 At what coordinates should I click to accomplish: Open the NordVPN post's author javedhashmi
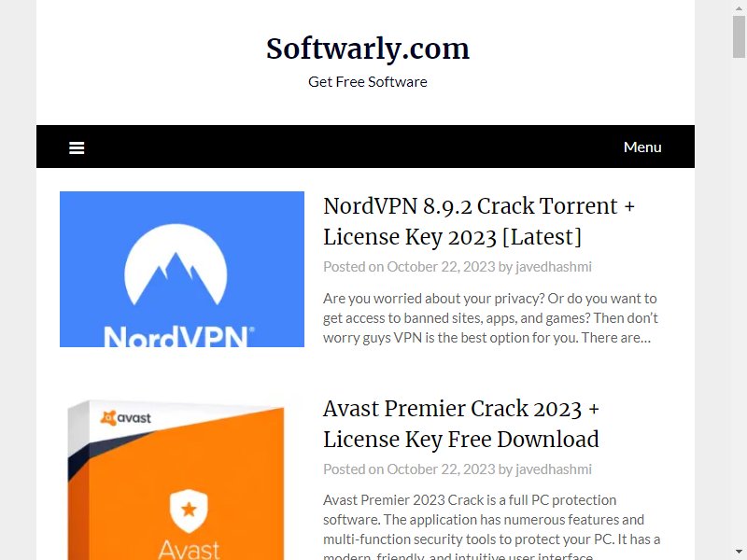[x=553, y=267]
